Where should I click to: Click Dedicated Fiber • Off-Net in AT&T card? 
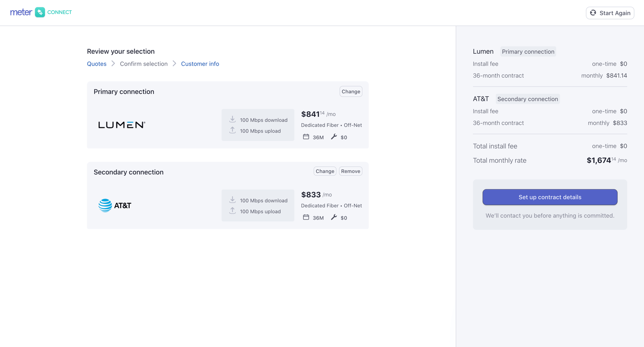point(331,206)
